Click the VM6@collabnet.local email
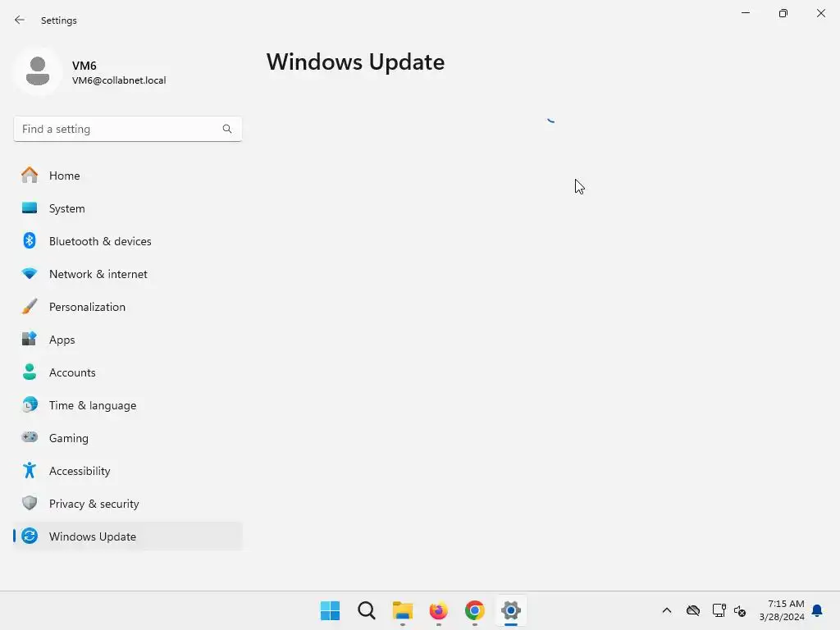This screenshot has width=840, height=630. [x=119, y=80]
